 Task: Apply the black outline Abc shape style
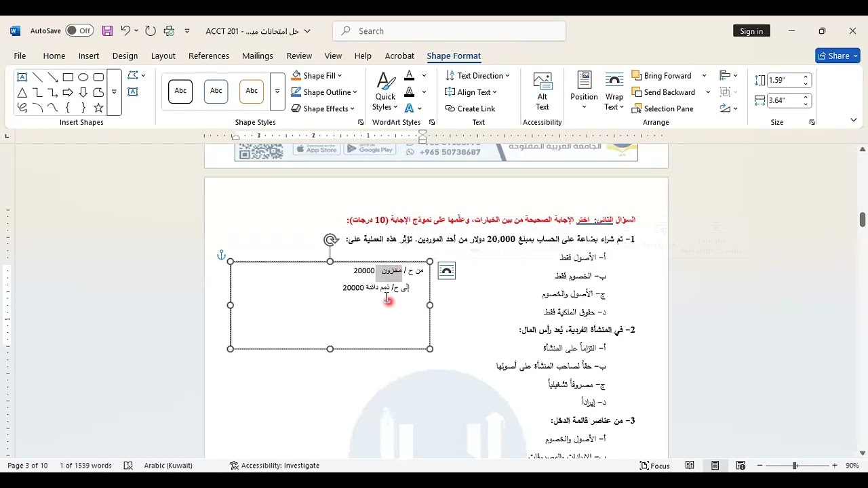tap(180, 91)
